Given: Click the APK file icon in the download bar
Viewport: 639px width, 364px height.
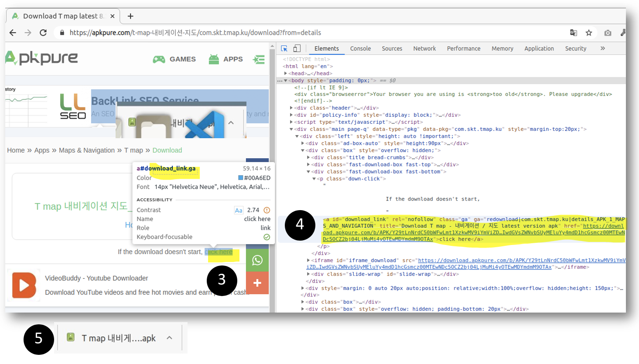Looking at the screenshot, I should point(70,337).
